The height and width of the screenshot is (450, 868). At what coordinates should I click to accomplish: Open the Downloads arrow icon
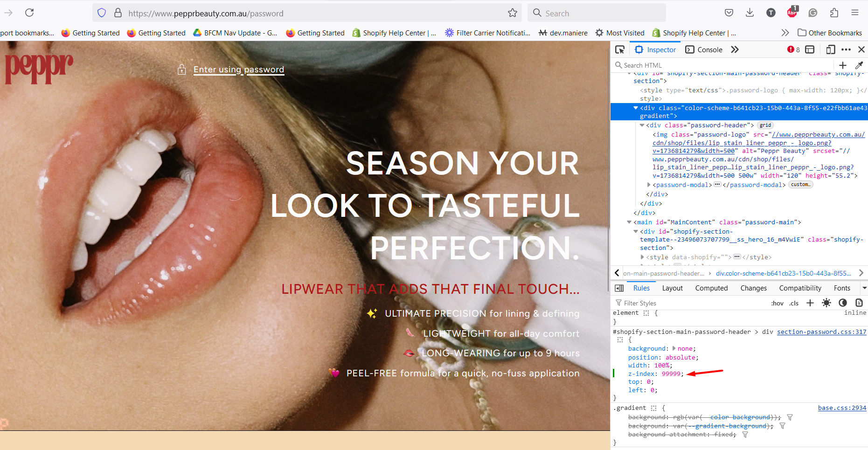coord(750,13)
